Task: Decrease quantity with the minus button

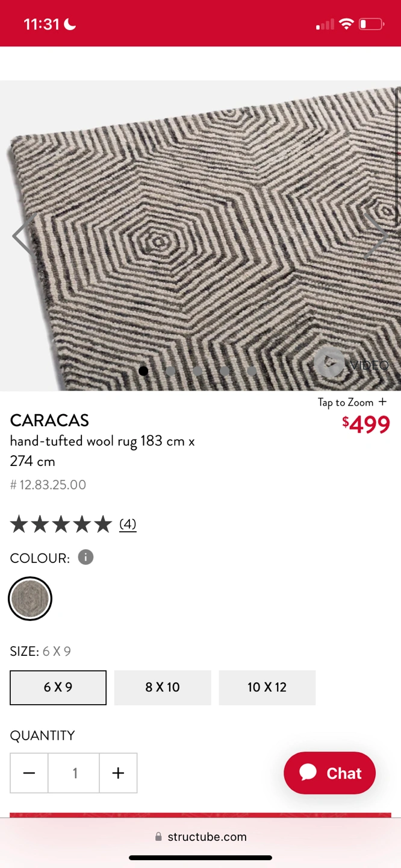Action: point(29,773)
